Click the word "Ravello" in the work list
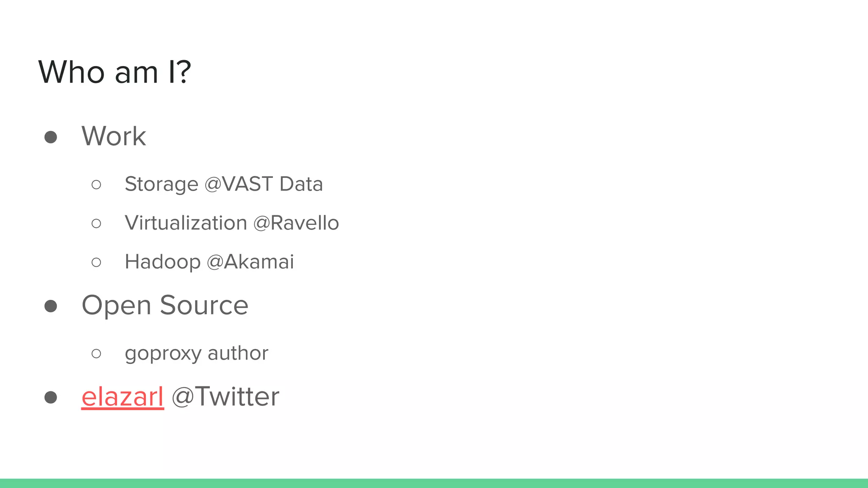 (305, 223)
